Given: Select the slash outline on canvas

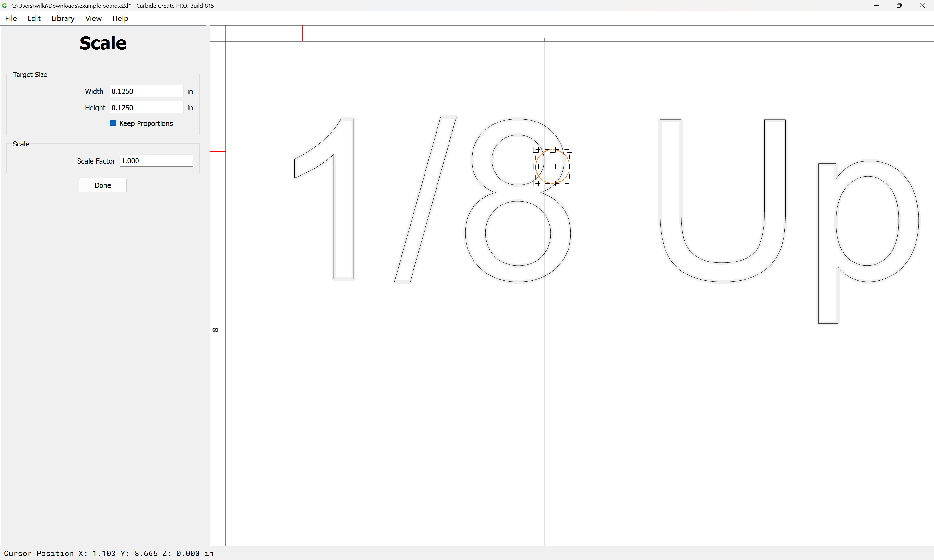Looking at the screenshot, I should (425, 199).
